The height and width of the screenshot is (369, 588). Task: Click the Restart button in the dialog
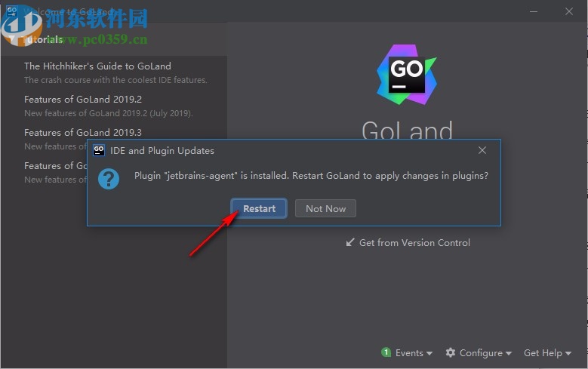259,208
